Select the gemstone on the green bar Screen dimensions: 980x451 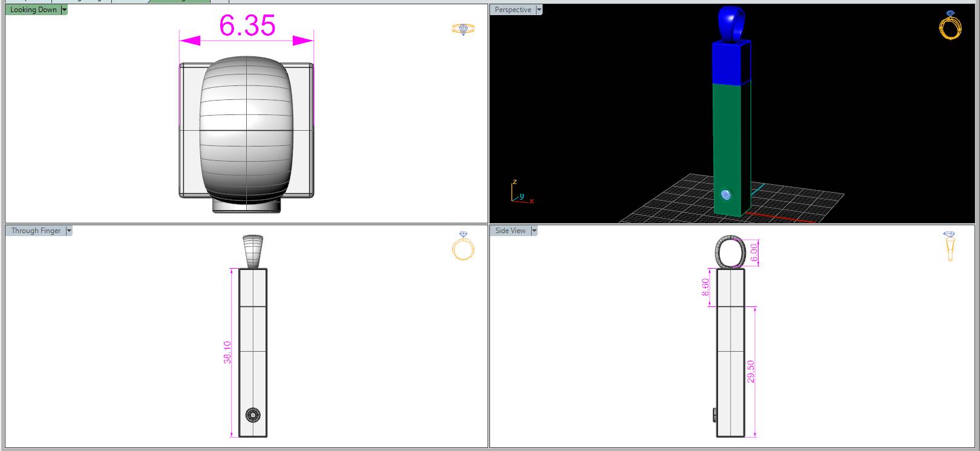(x=727, y=195)
